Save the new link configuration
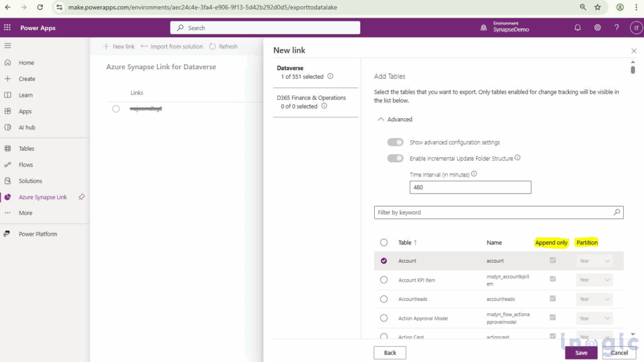The image size is (644, 362). pyautogui.click(x=580, y=353)
